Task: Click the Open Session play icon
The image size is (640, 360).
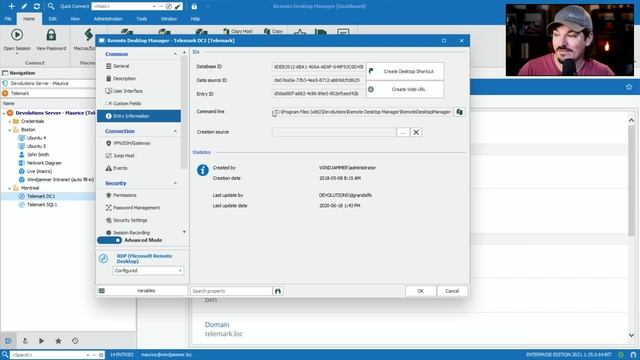Action: pos(17,35)
